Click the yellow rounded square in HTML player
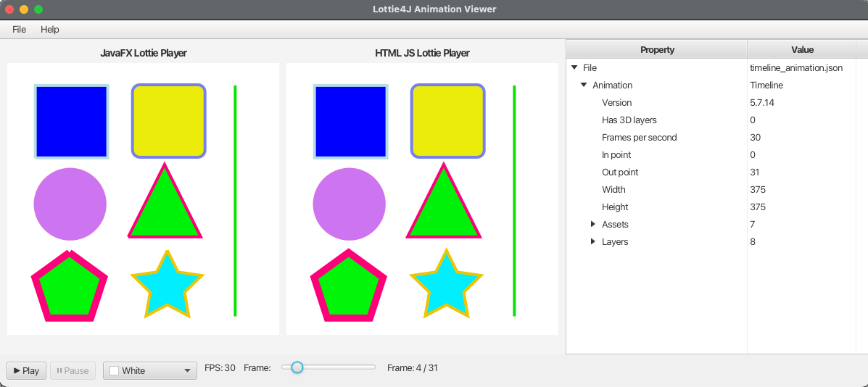 click(x=447, y=121)
